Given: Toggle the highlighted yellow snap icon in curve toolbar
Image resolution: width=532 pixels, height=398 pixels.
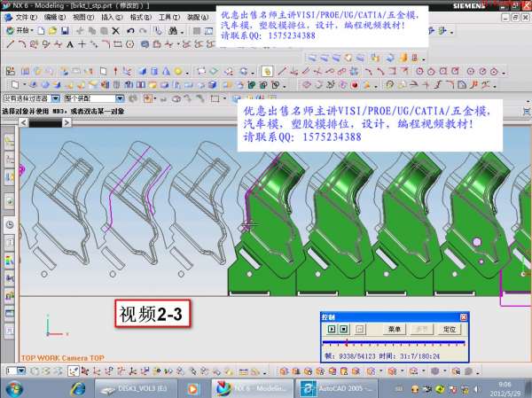Looking at the screenshot, I should click(268, 71).
